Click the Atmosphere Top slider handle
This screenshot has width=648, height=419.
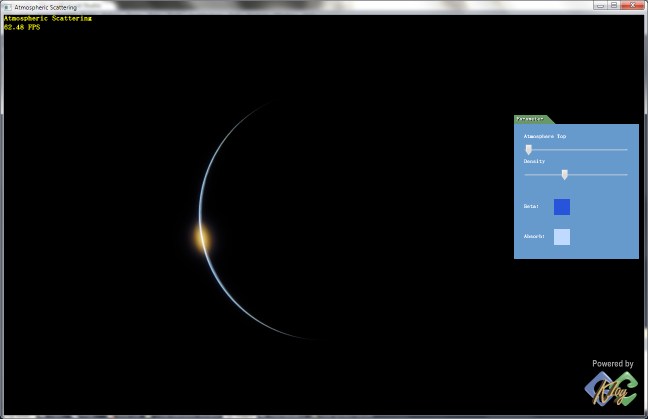[x=529, y=149]
